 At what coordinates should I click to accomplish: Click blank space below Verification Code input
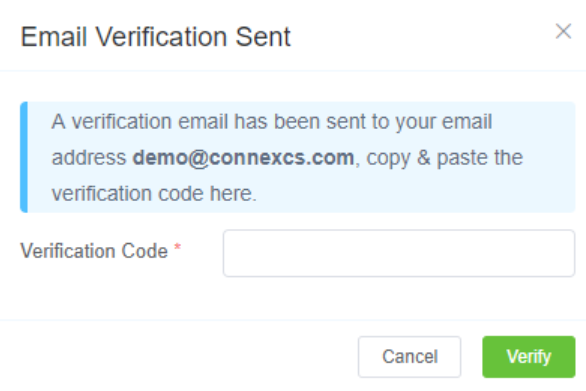(399, 298)
